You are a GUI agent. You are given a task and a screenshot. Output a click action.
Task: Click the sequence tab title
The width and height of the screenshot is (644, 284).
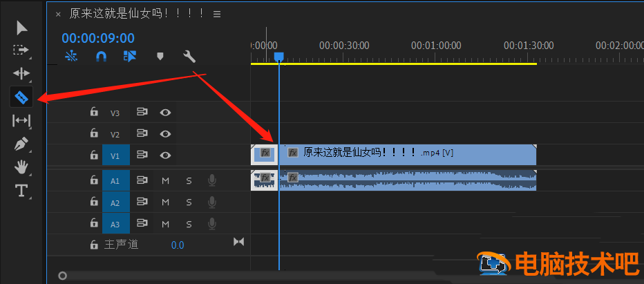[x=137, y=14]
